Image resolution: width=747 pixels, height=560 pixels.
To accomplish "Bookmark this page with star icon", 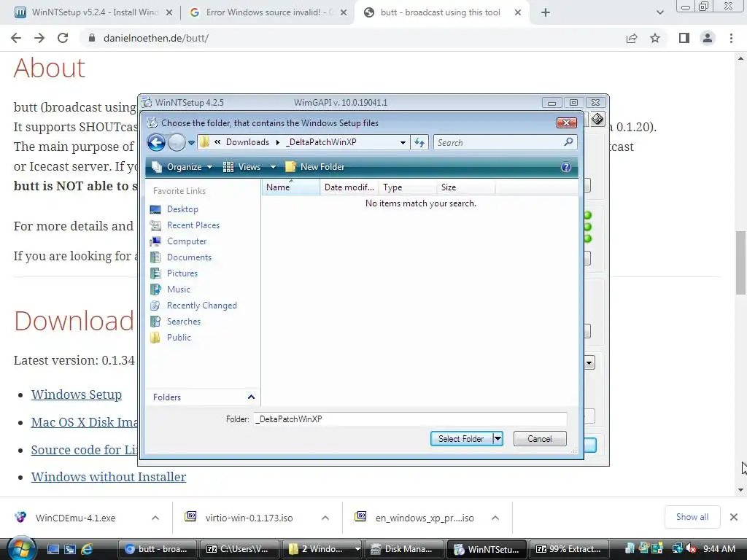I will coord(655,38).
